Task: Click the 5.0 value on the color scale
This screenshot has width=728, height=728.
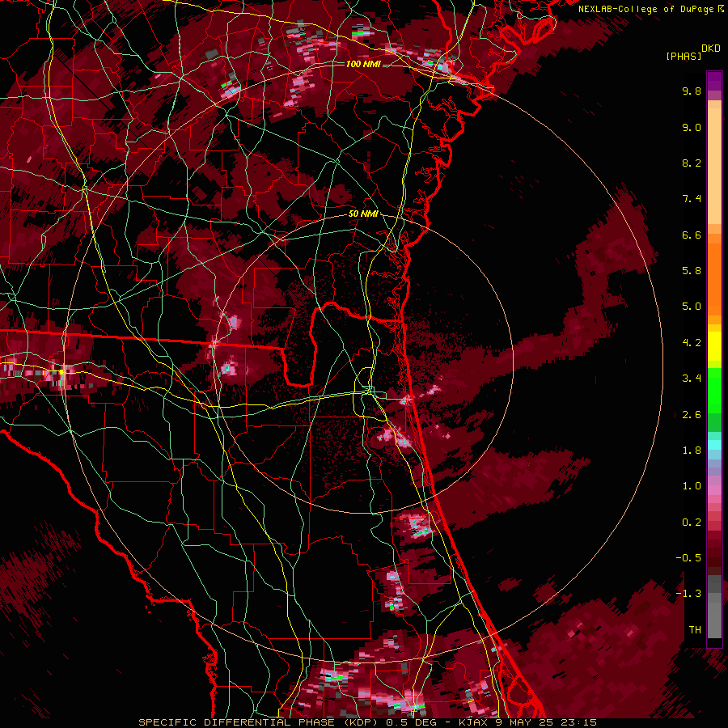Action: pos(692,307)
